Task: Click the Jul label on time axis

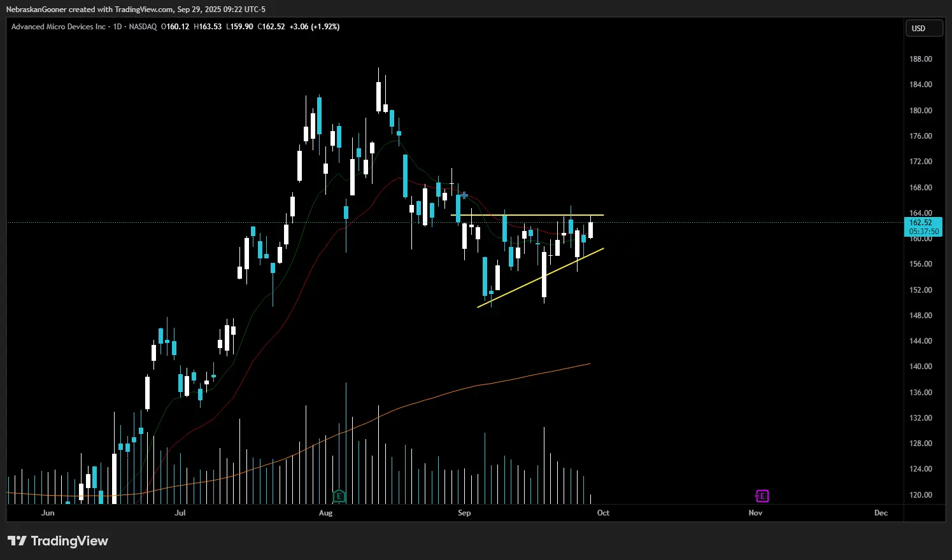Action: pos(180,513)
